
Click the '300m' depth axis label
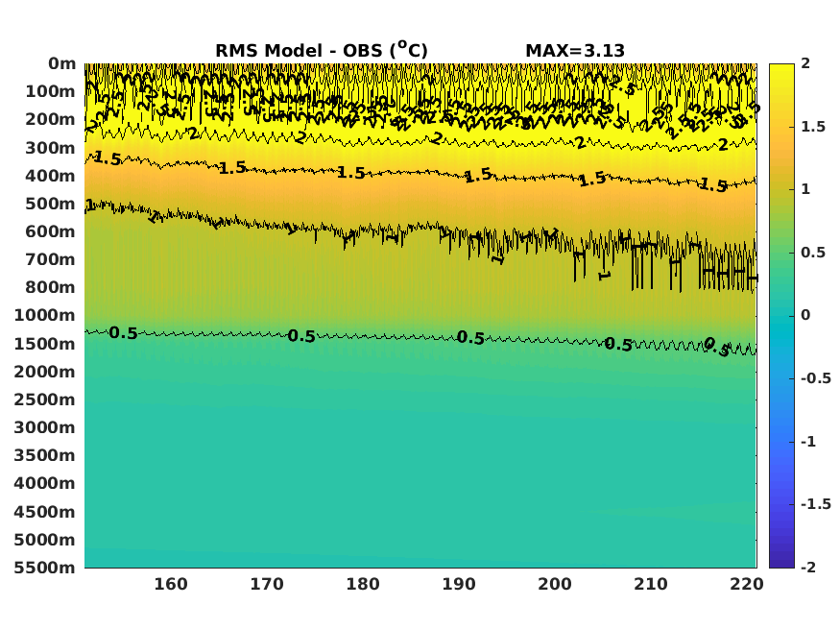(50, 148)
